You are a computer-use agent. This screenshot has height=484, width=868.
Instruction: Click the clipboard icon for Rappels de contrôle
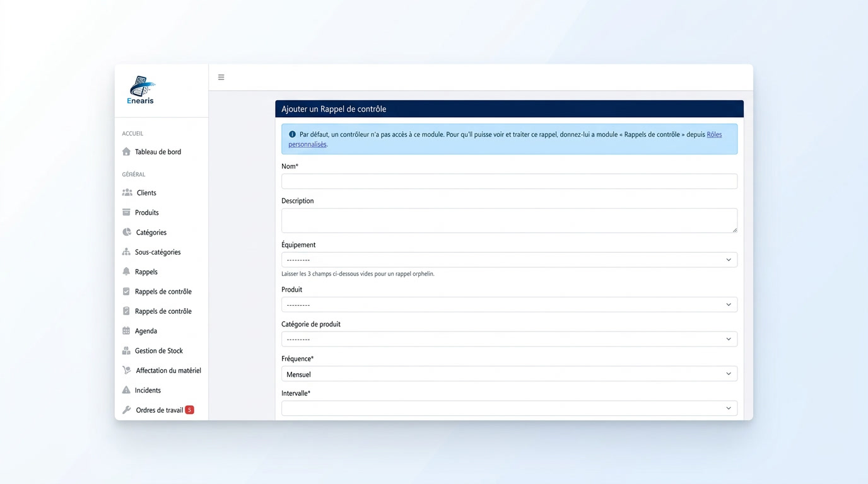pyautogui.click(x=126, y=311)
